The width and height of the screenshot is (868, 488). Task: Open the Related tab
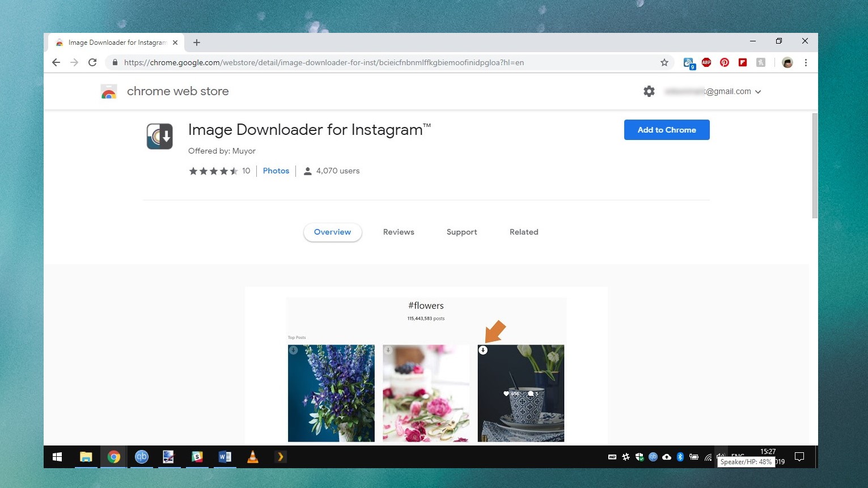pyautogui.click(x=523, y=232)
